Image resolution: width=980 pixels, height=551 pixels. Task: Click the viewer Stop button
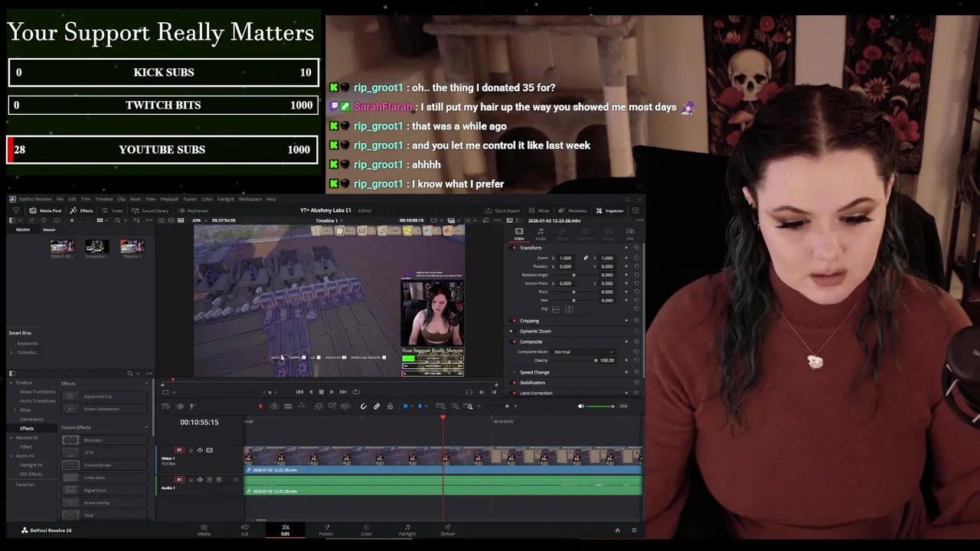[321, 392]
